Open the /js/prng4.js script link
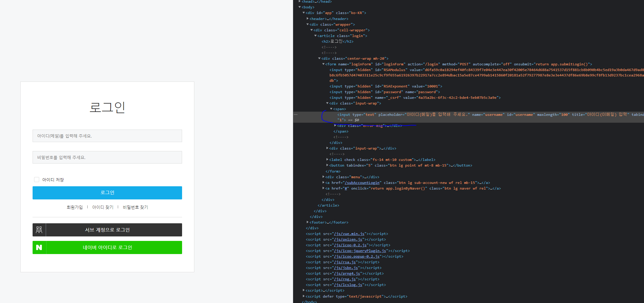Image resolution: width=644 pixels, height=303 pixels. [347, 273]
